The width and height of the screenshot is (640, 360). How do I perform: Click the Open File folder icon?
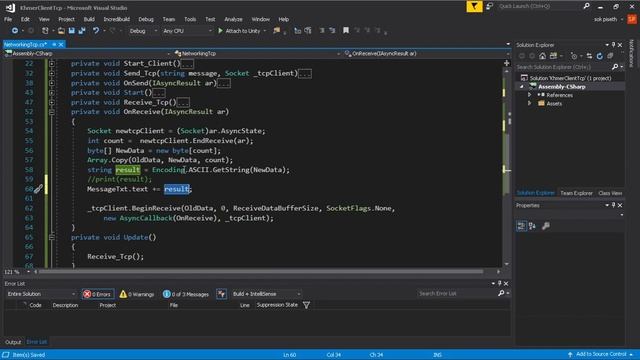61,31
